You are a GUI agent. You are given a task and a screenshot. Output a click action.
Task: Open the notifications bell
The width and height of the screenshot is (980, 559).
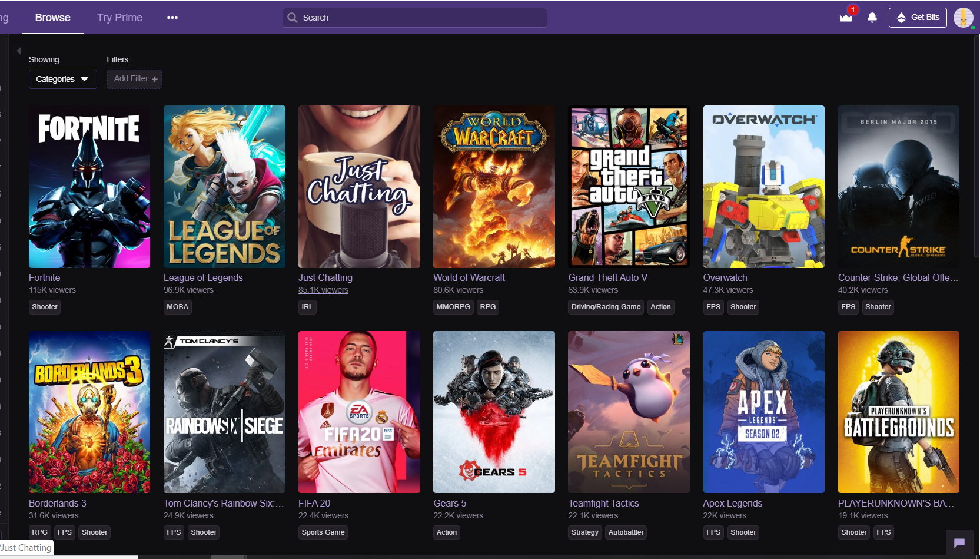point(872,18)
